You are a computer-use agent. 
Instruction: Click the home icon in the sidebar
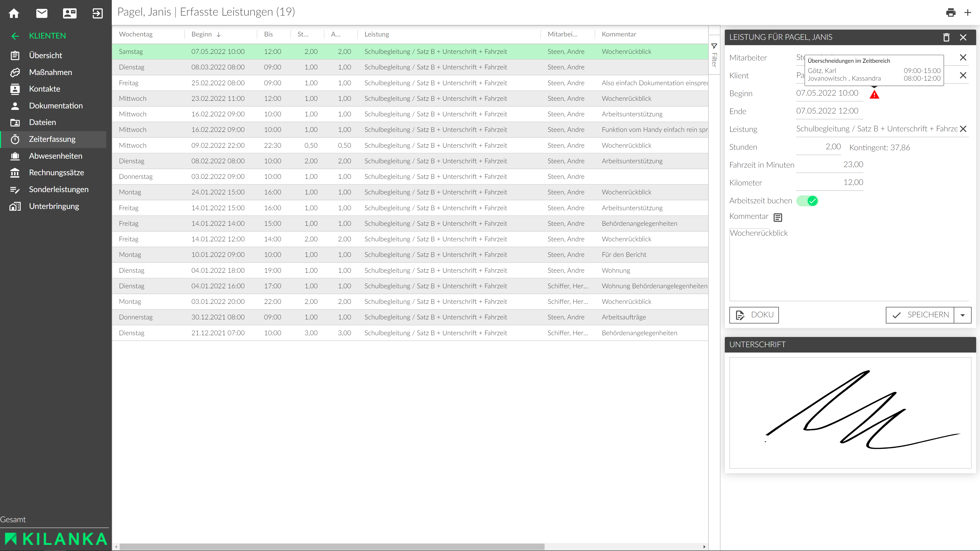click(x=14, y=13)
